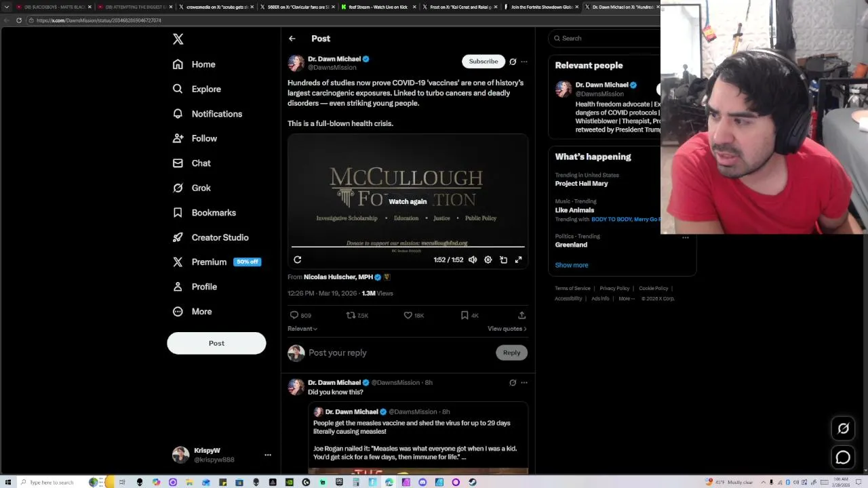This screenshot has width=868, height=488.
Task: Click Grok icon on 'Did you know this?' reply
Action: (x=513, y=383)
